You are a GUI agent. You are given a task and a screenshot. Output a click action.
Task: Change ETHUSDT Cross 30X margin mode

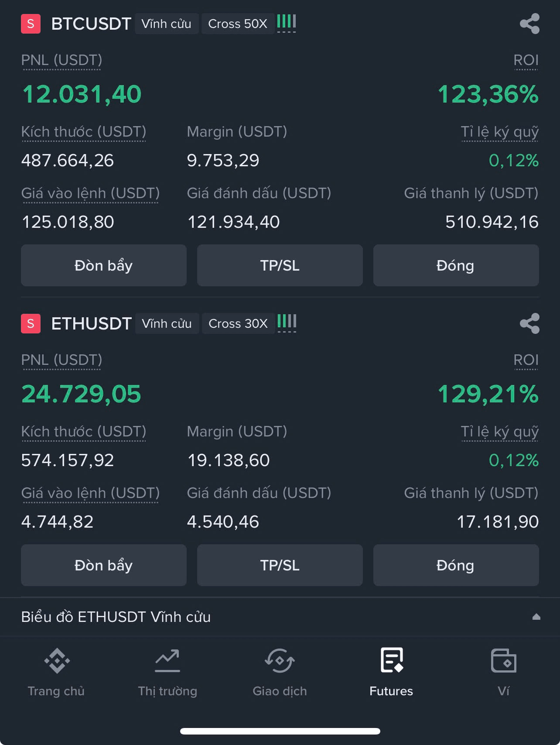coord(238,323)
